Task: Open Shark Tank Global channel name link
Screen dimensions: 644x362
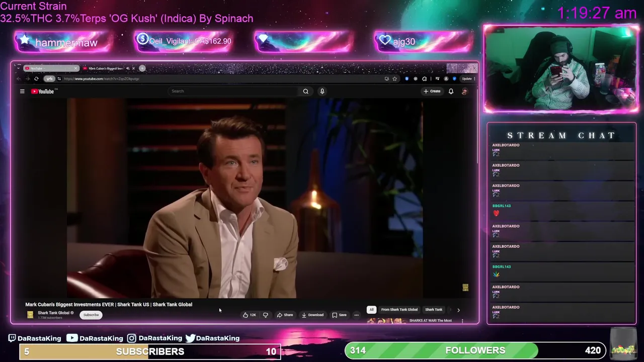Action: coord(53,313)
